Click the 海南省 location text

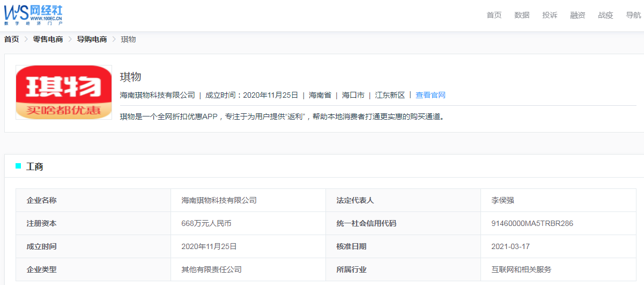[x=320, y=95]
